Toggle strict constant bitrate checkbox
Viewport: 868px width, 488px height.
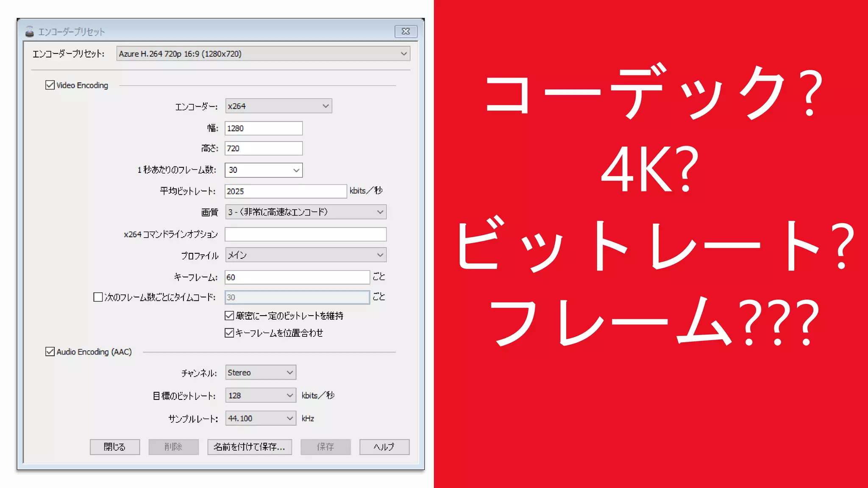click(229, 316)
